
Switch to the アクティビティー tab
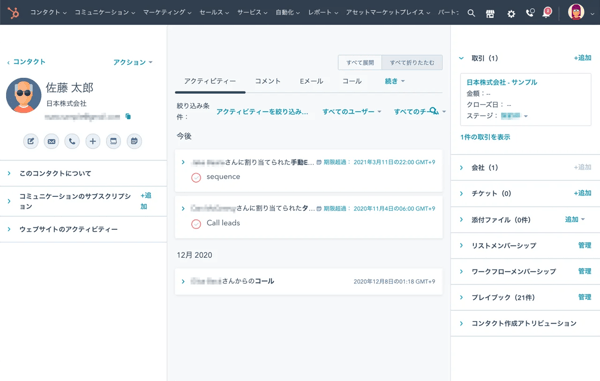pyautogui.click(x=210, y=81)
